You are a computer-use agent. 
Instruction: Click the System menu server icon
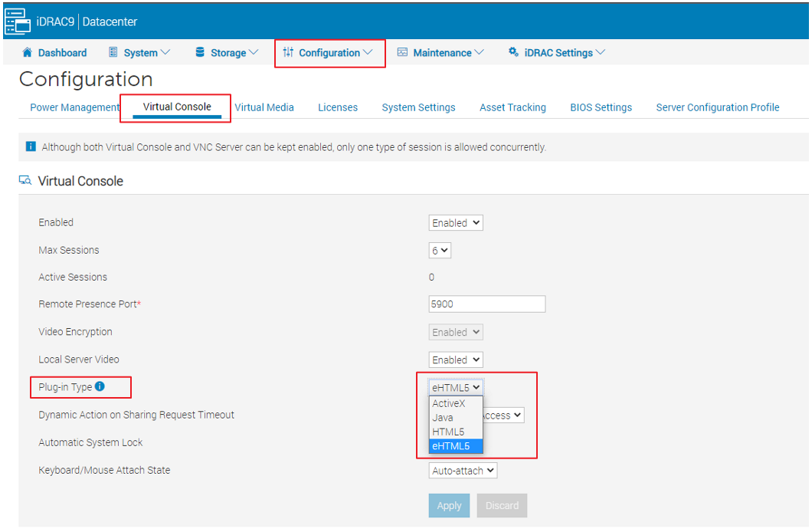113,52
